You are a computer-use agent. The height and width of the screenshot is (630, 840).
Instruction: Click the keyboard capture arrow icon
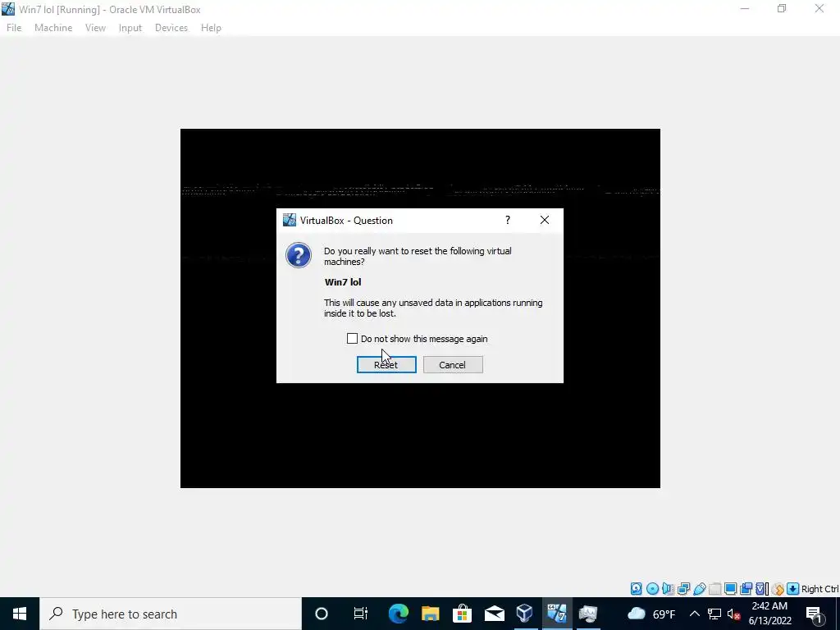[793, 589]
